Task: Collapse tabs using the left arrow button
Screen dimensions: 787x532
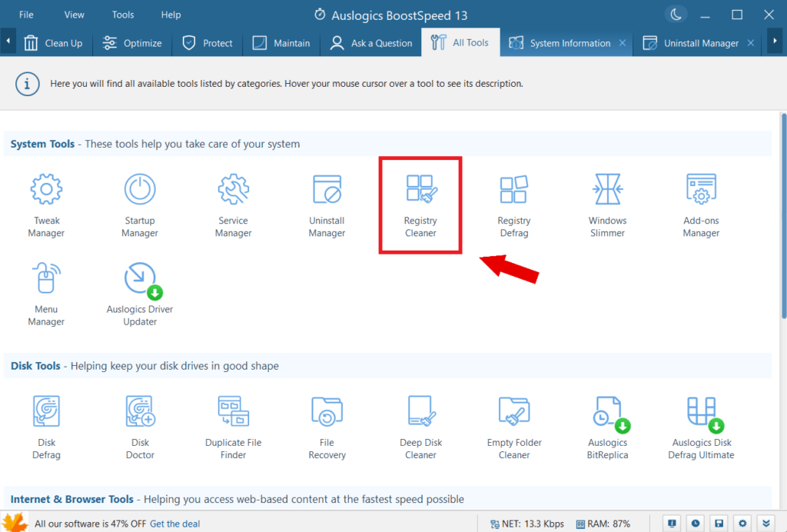Action: pyautogui.click(x=8, y=42)
